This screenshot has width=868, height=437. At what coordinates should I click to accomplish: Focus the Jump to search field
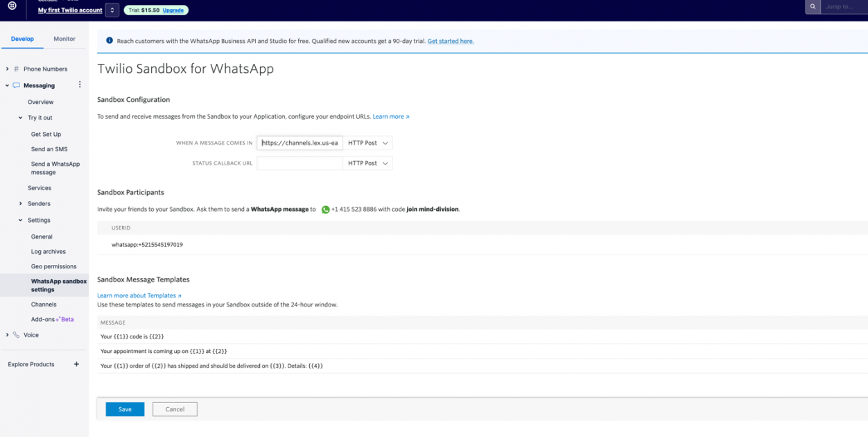click(x=844, y=6)
